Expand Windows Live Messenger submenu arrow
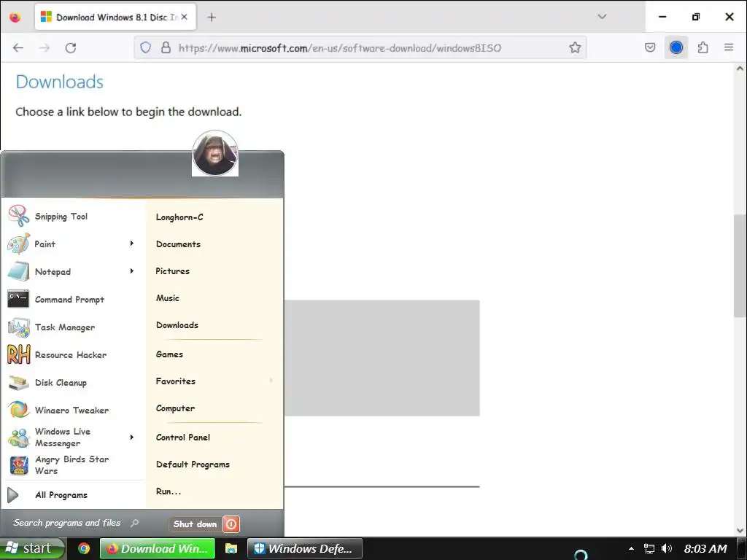Viewport: 747px width, 560px height. pos(132,437)
